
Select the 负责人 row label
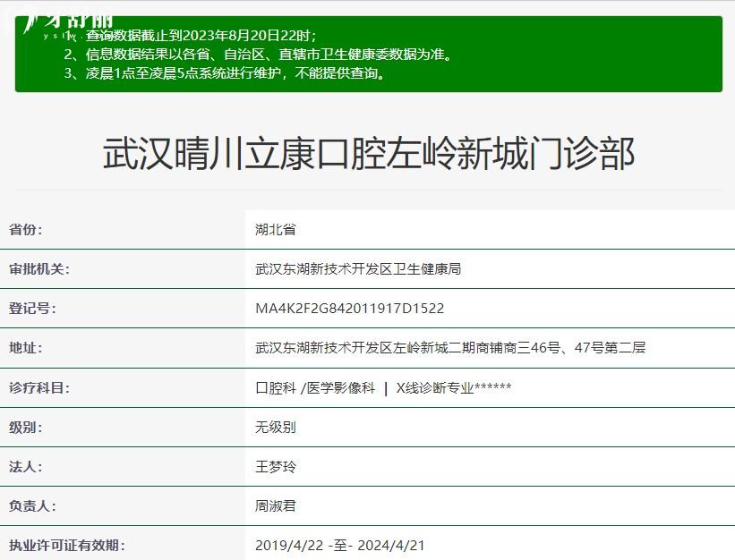coord(32,505)
